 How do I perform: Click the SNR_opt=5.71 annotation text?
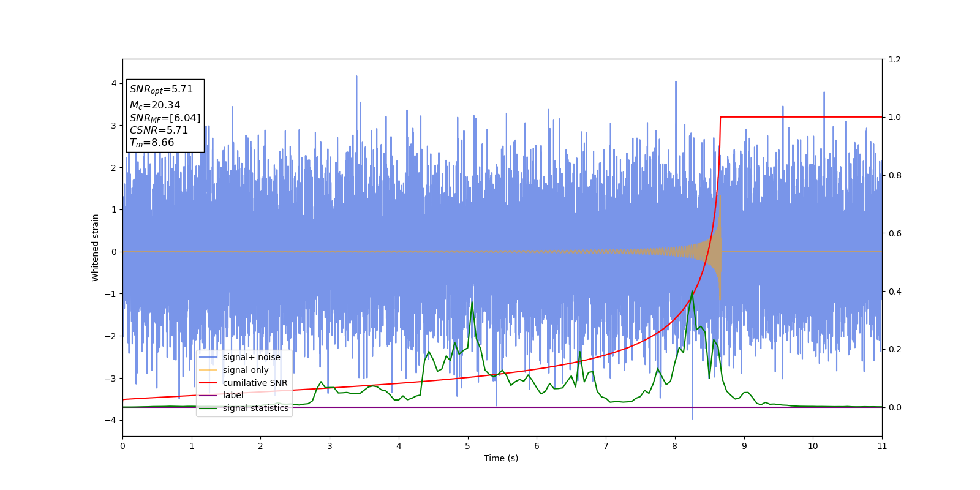(161, 89)
